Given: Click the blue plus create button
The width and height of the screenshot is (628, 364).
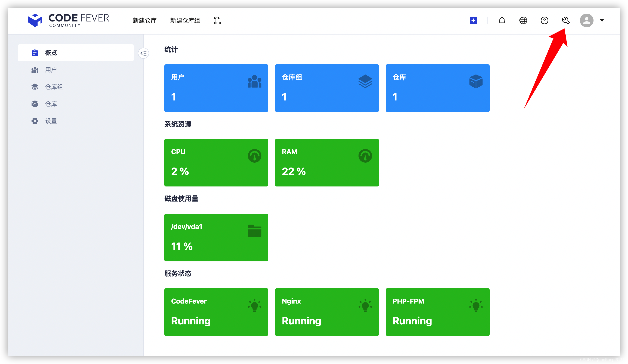Looking at the screenshot, I should pyautogui.click(x=473, y=20).
